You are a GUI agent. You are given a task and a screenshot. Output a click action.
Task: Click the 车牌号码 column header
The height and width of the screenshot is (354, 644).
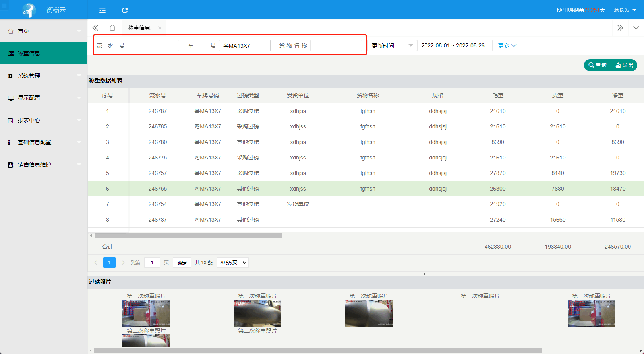point(208,95)
